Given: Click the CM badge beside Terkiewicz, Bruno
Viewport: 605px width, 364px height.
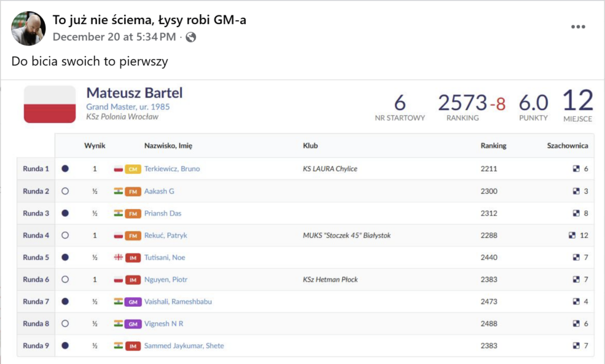Looking at the screenshot, I should click(x=133, y=169).
